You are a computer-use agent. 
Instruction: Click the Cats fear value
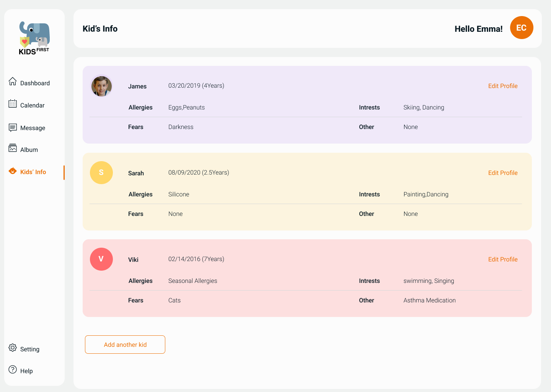click(174, 301)
